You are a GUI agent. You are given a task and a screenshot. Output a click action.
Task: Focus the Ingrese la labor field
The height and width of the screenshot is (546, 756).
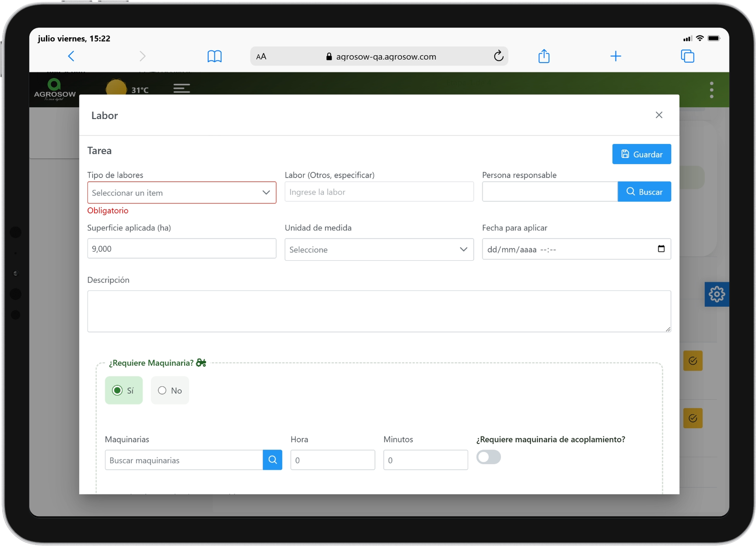(x=379, y=192)
